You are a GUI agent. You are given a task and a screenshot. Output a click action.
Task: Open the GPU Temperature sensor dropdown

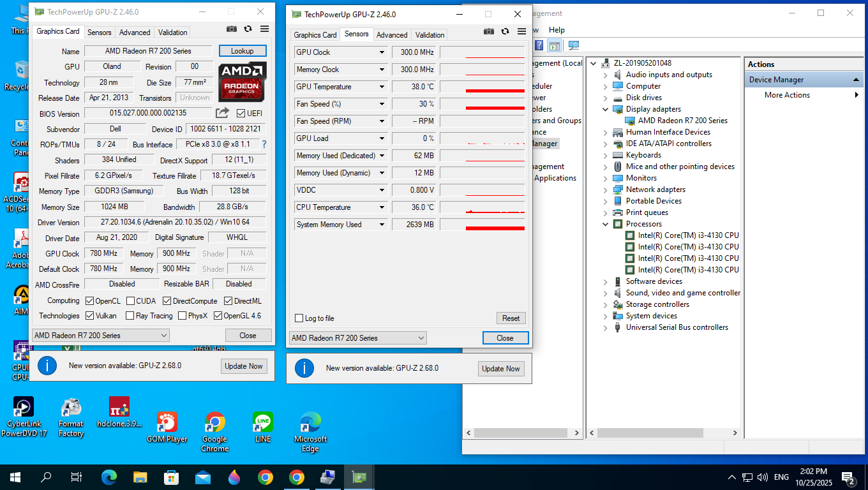(x=382, y=87)
